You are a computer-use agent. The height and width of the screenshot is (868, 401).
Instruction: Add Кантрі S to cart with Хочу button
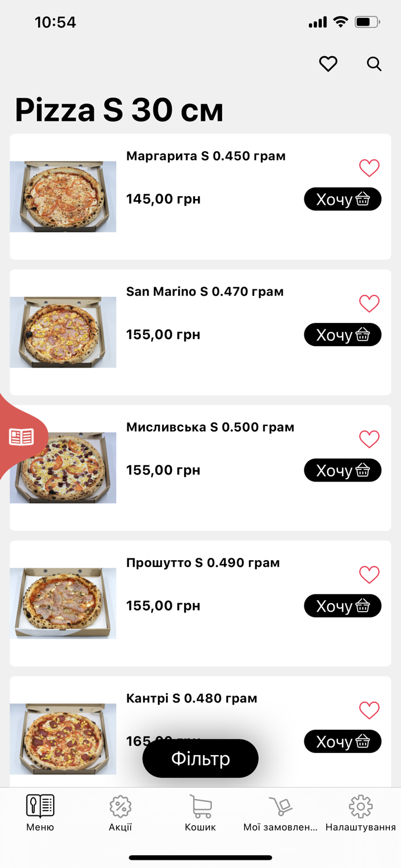click(343, 741)
